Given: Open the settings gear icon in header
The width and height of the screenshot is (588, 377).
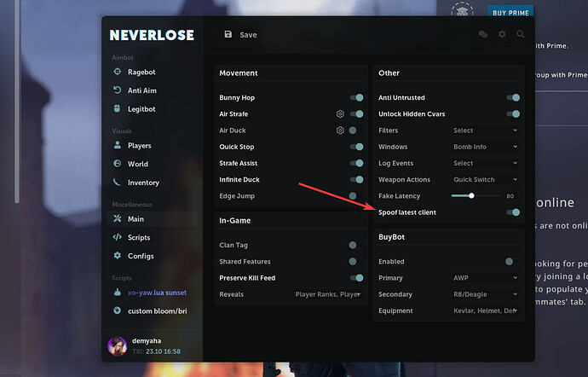Looking at the screenshot, I should click(x=502, y=35).
